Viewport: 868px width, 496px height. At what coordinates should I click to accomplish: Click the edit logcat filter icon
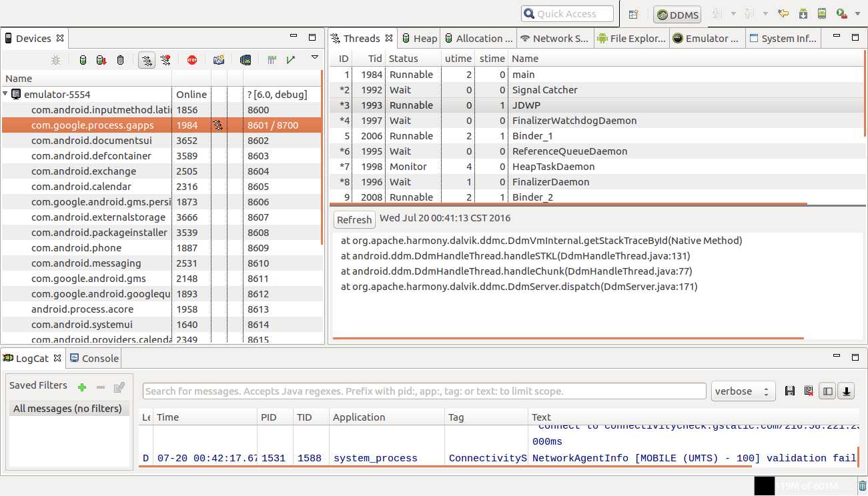(119, 387)
